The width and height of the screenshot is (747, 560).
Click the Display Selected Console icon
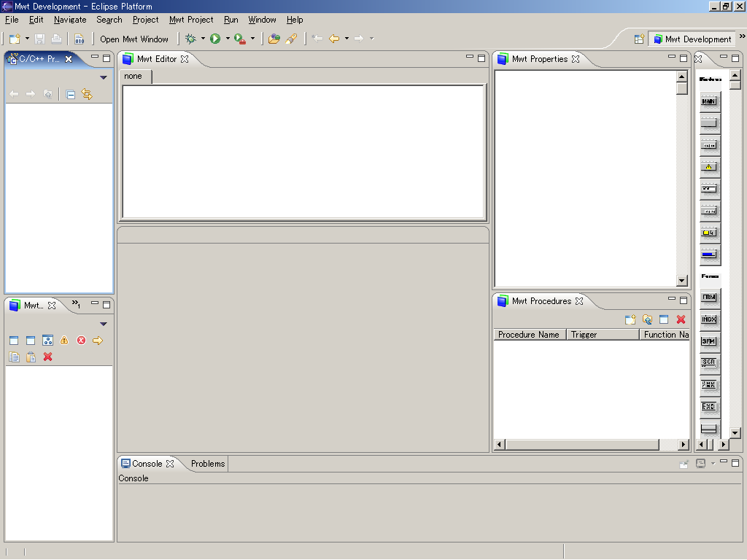[700, 463]
